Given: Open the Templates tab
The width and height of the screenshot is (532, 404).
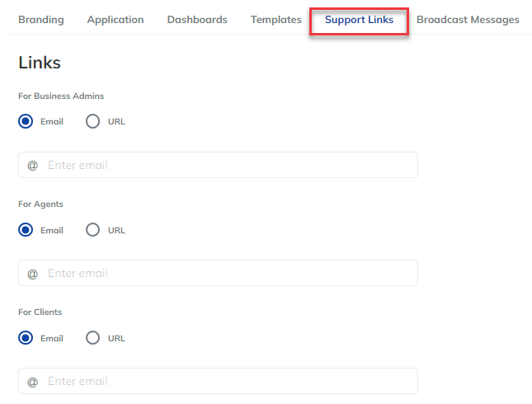Looking at the screenshot, I should tap(275, 20).
